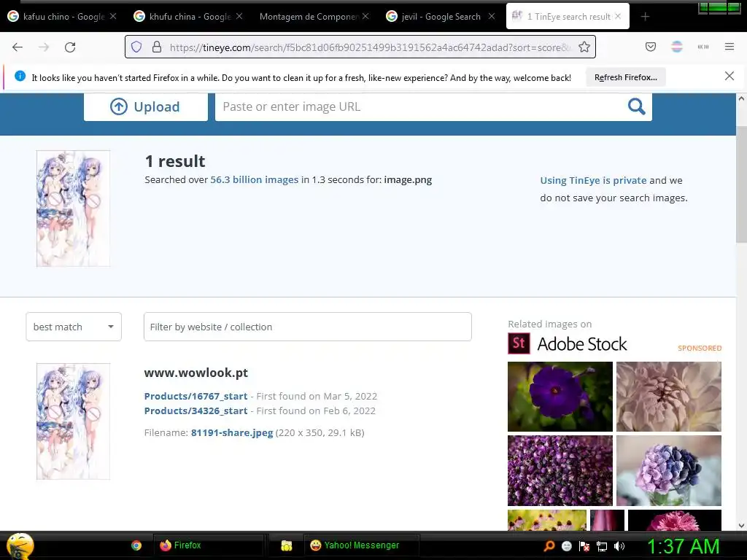Open the Firefox hamburger menu

729,47
